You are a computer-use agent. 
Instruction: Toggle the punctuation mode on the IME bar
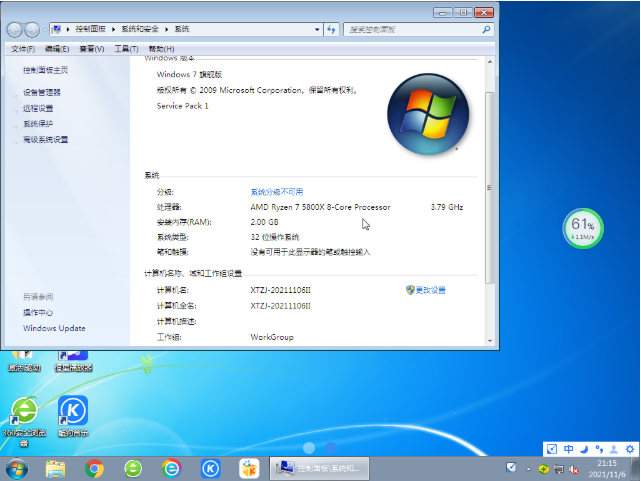coord(599,449)
